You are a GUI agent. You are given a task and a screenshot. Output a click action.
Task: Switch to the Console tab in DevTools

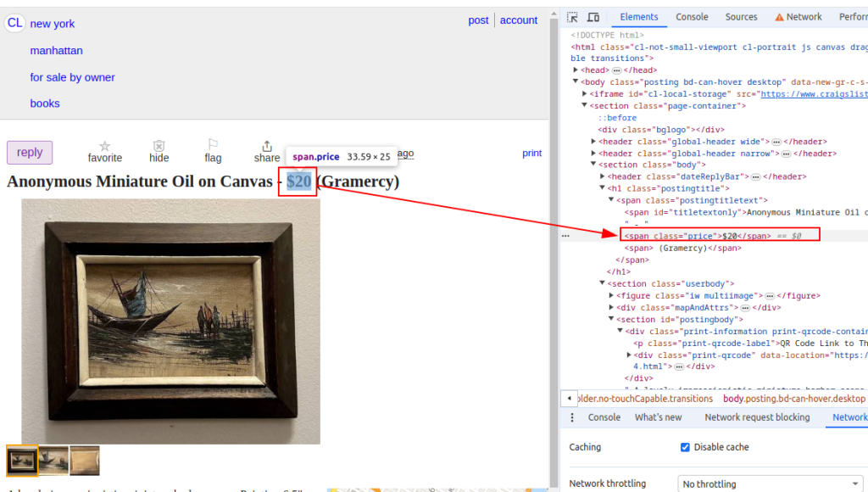click(692, 17)
